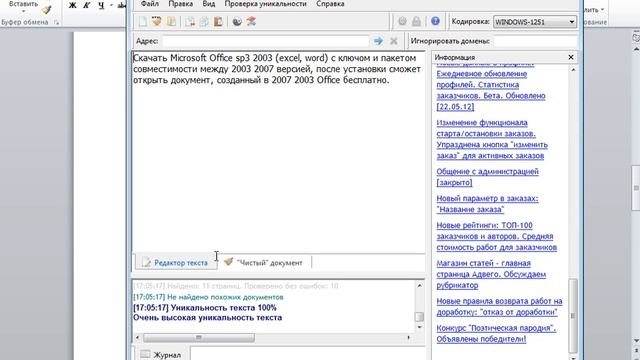Click the second pages icon left of the clipboard
The height and width of the screenshot is (360, 640).
tap(204, 21)
